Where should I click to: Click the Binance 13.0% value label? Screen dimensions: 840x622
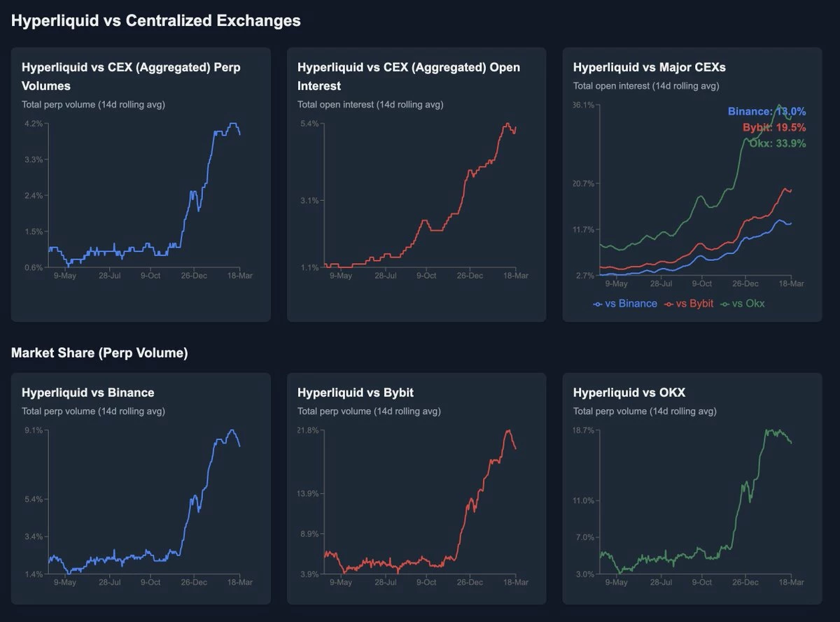[766, 111]
